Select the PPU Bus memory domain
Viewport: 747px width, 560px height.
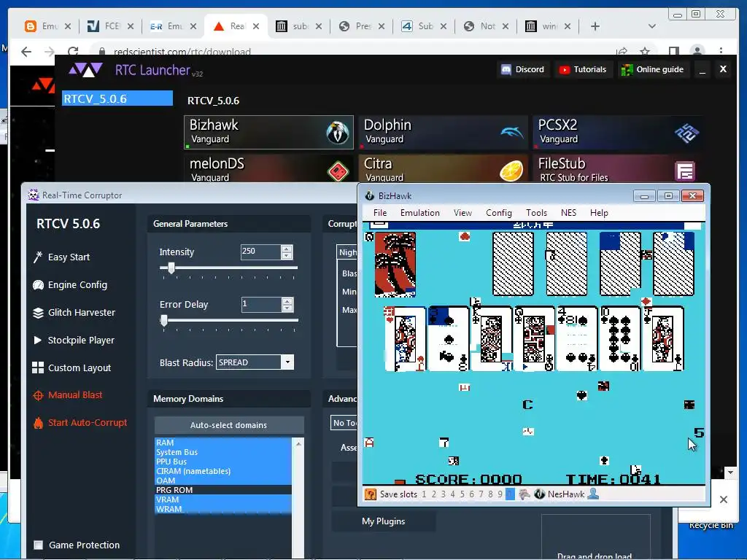(223, 462)
